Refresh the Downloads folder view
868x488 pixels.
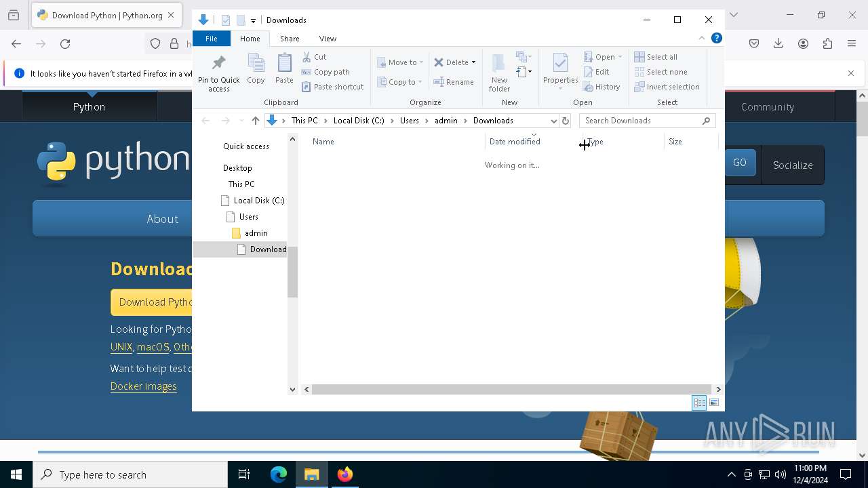pos(566,121)
